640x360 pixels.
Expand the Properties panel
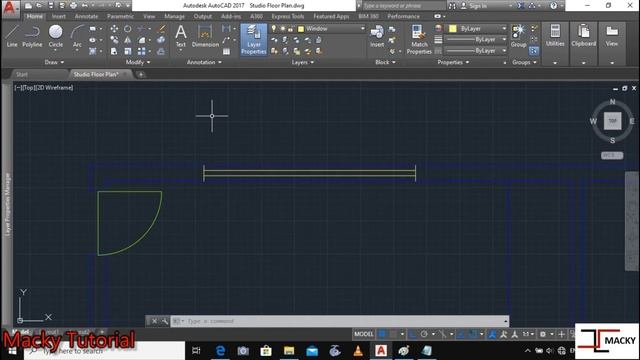(453, 62)
